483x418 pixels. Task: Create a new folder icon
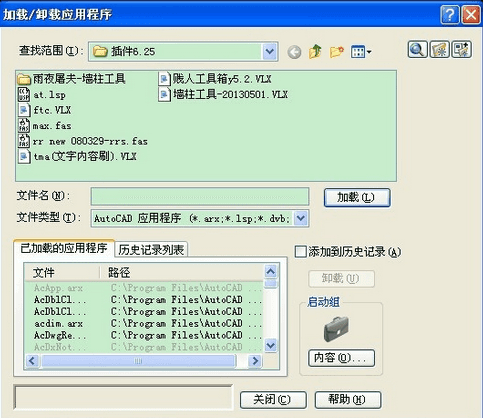click(x=337, y=52)
